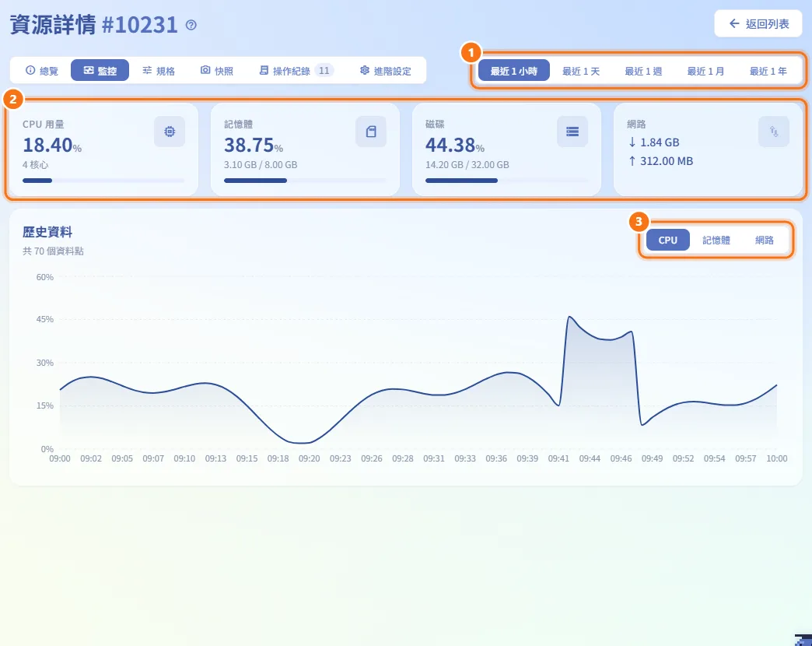Choose the 最近 1 年 time range
Screen dimensions: 812x646
[768, 71]
